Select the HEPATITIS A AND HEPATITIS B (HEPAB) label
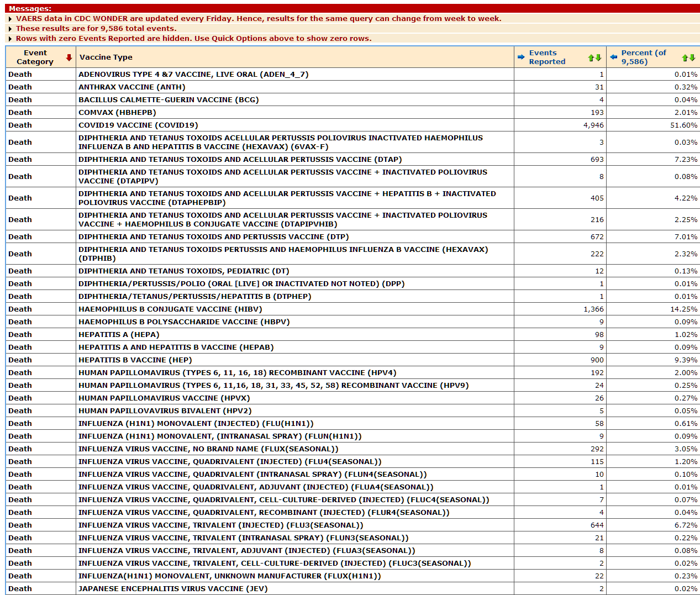 tap(176, 347)
